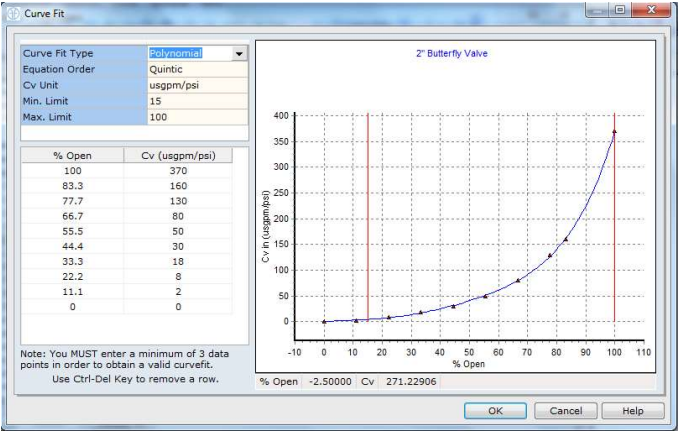Screen dimensions: 679x433
Task: Select the Polynomial curve fit type field
Action: (188, 54)
